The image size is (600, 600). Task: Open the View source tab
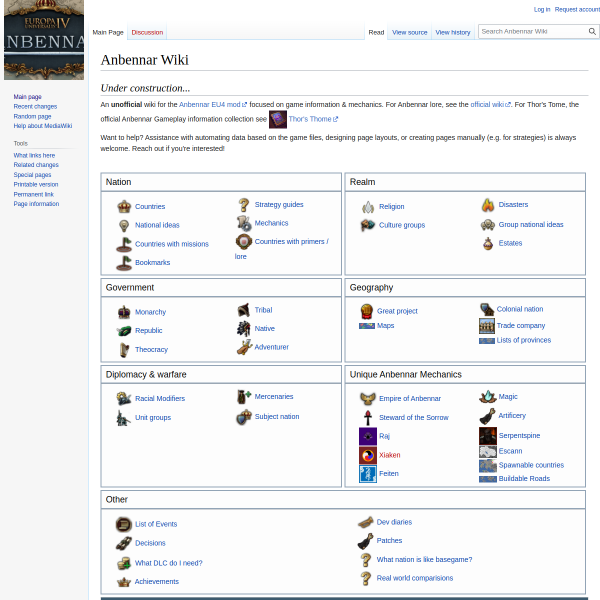[409, 33]
